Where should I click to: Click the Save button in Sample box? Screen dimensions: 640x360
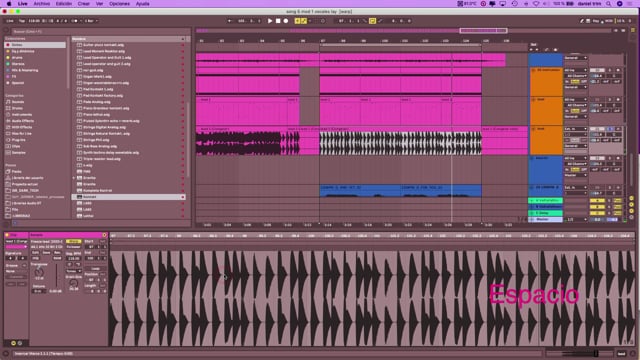[47, 253]
